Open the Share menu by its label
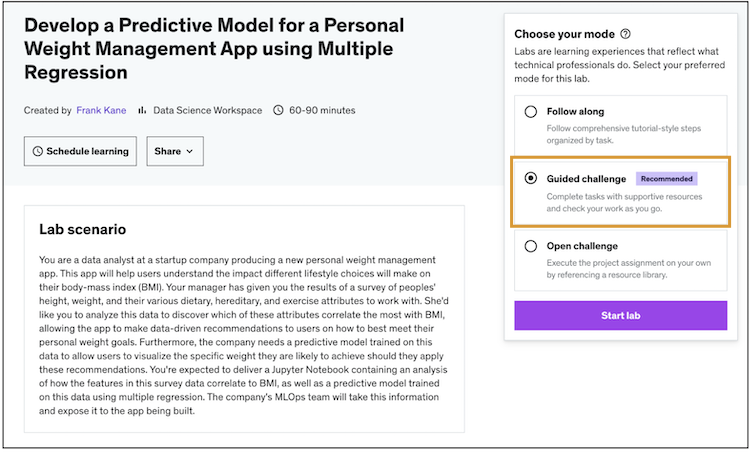This screenshot has width=750, height=452. 166,152
